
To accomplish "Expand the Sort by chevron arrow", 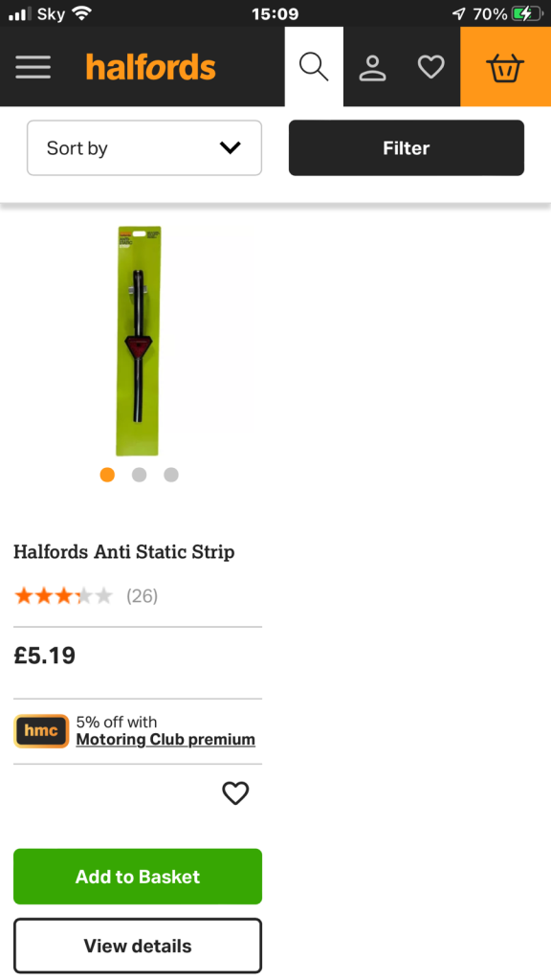I will pos(229,148).
